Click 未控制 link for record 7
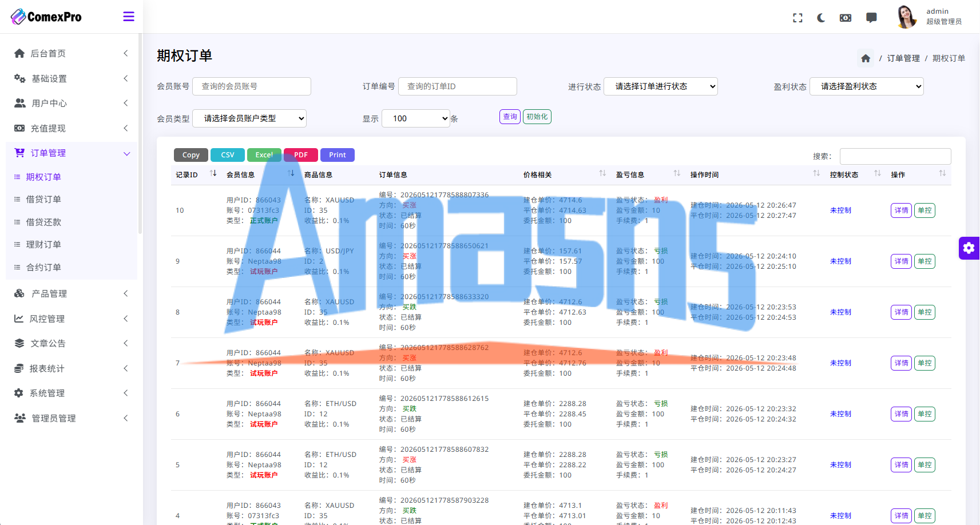This screenshot has width=980, height=525. click(840, 363)
